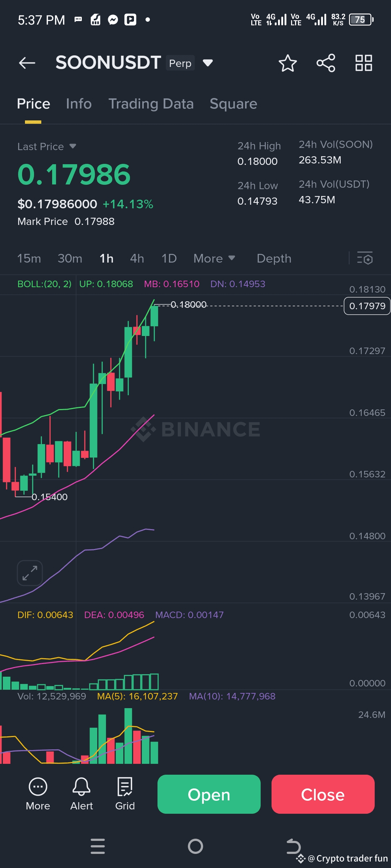This screenshot has width=391, height=868.
Task: Tap the green Open button
Action: pyautogui.click(x=209, y=794)
